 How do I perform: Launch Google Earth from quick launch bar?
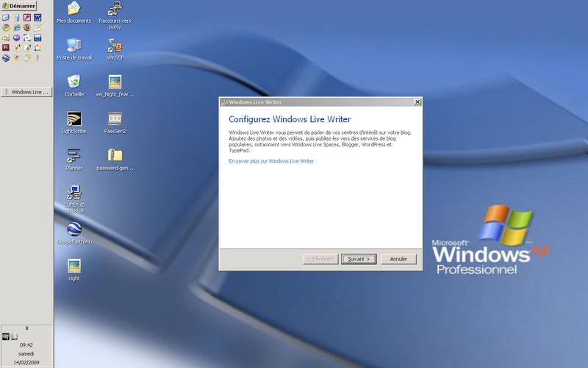6,58
